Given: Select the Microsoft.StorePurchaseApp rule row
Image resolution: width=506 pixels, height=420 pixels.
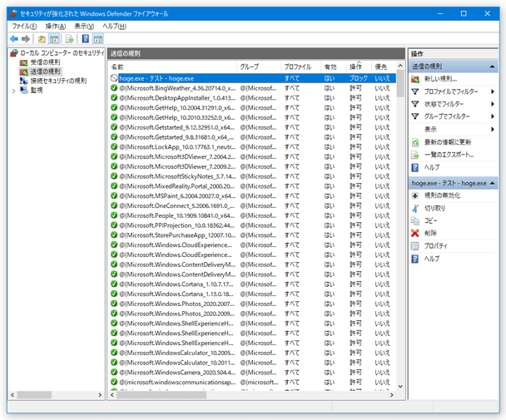Looking at the screenshot, I should click(253, 235).
